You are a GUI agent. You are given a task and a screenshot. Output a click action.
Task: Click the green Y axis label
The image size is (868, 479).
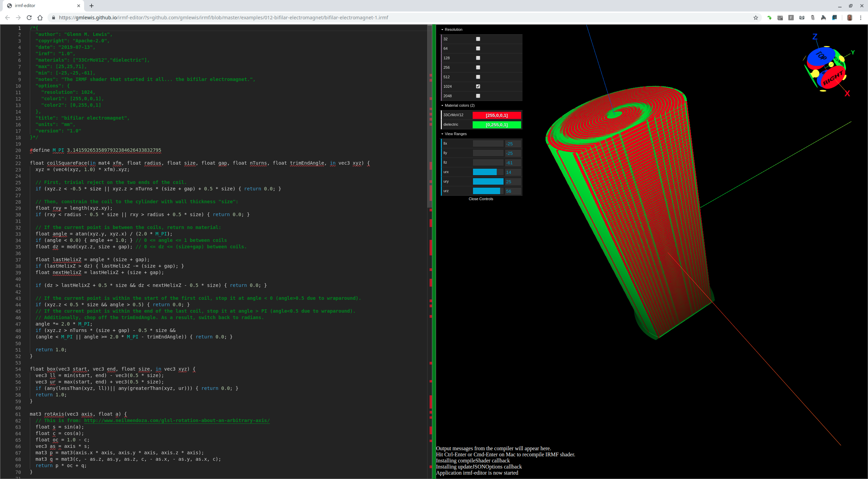(x=853, y=52)
